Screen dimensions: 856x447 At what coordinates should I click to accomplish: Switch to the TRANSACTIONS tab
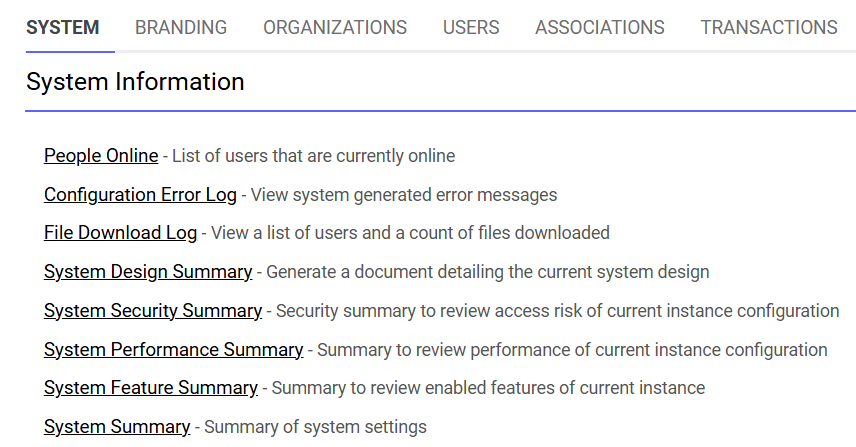[x=769, y=27]
